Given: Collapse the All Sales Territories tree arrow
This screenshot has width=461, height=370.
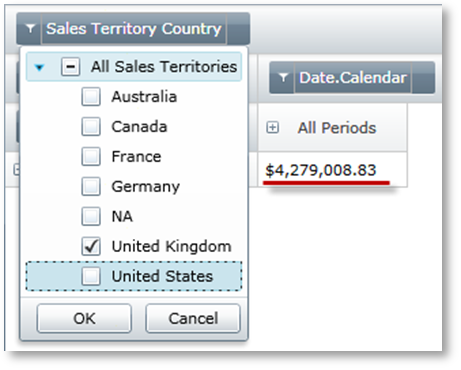Looking at the screenshot, I should coord(39,68).
